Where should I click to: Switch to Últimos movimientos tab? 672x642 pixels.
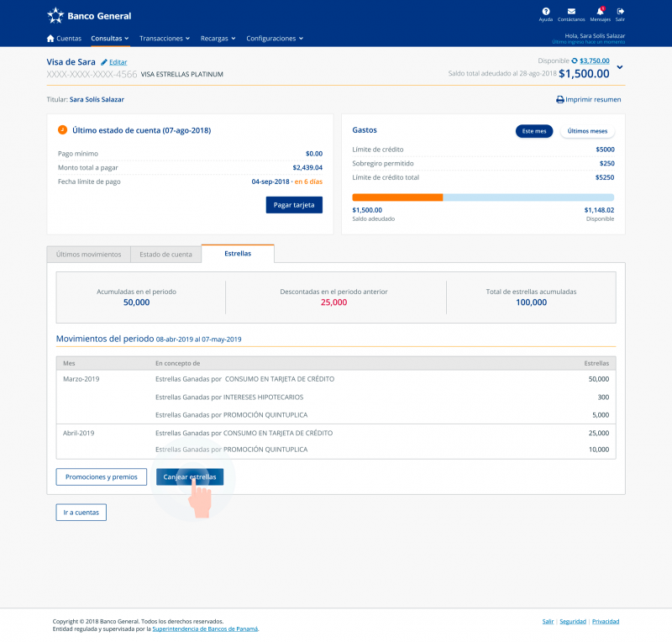88,254
